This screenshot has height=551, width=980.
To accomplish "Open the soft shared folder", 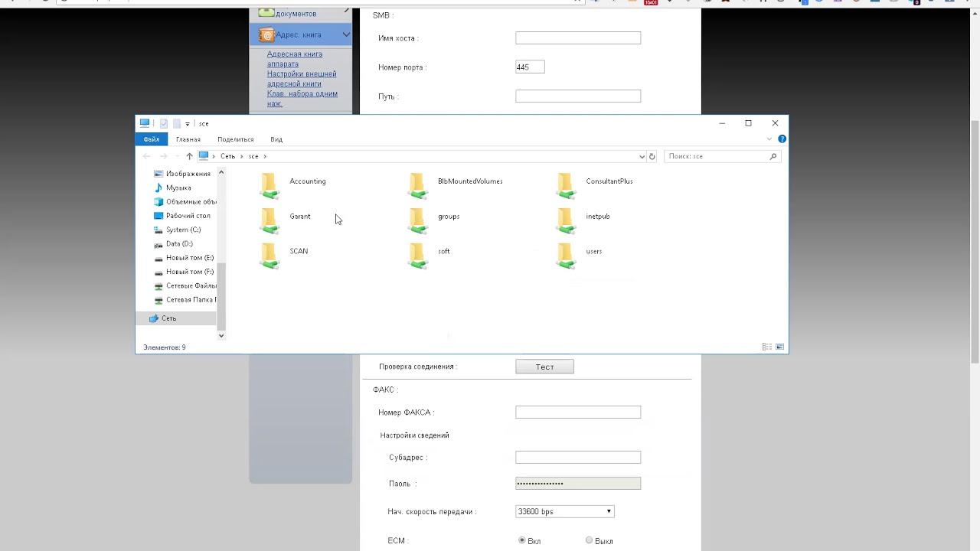I will [x=430, y=256].
